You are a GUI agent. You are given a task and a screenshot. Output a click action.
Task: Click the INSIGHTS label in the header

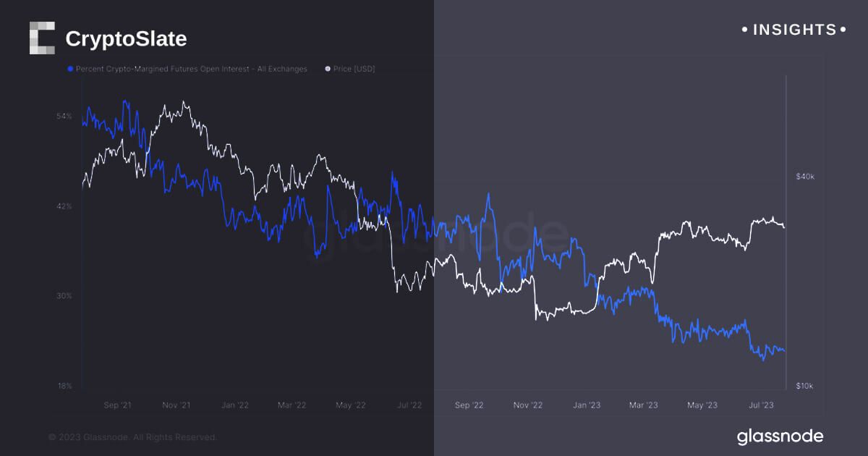(793, 30)
